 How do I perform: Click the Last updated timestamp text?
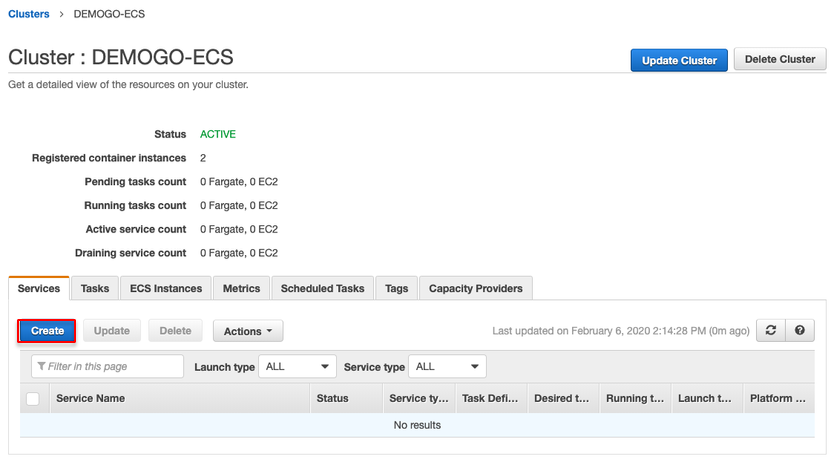tap(621, 331)
